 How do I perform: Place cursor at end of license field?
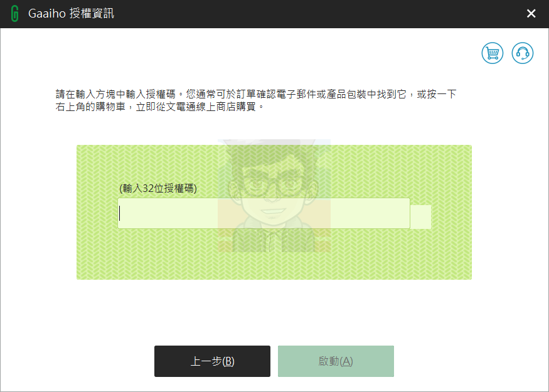click(403, 213)
